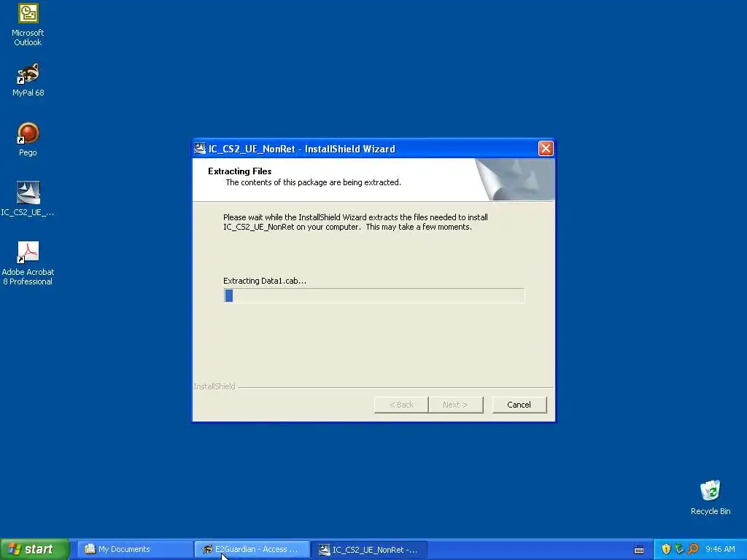Close the InstallShield Wizard window
The image size is (747, 560).
pos(546,149)
